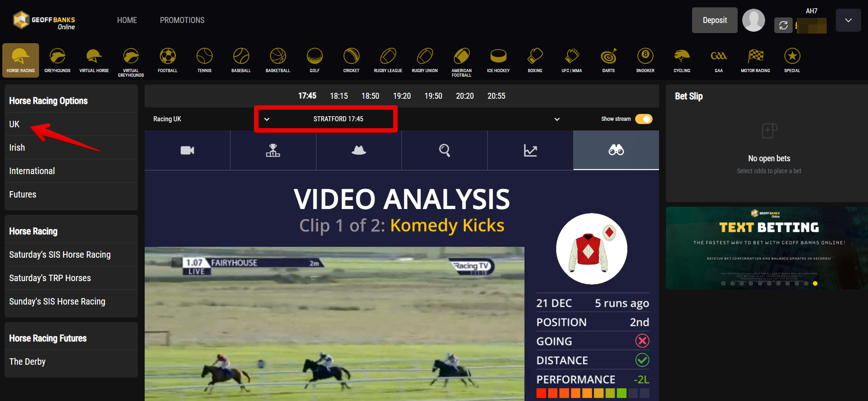868x401 pixels.
Task: Open the Basketball category
Action: [x=278, y=60]
